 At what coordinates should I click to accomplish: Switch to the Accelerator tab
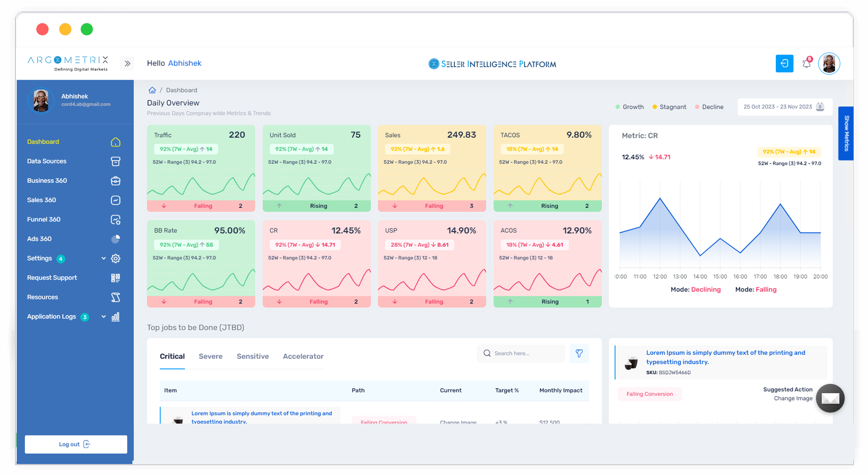tap(303, 356)
